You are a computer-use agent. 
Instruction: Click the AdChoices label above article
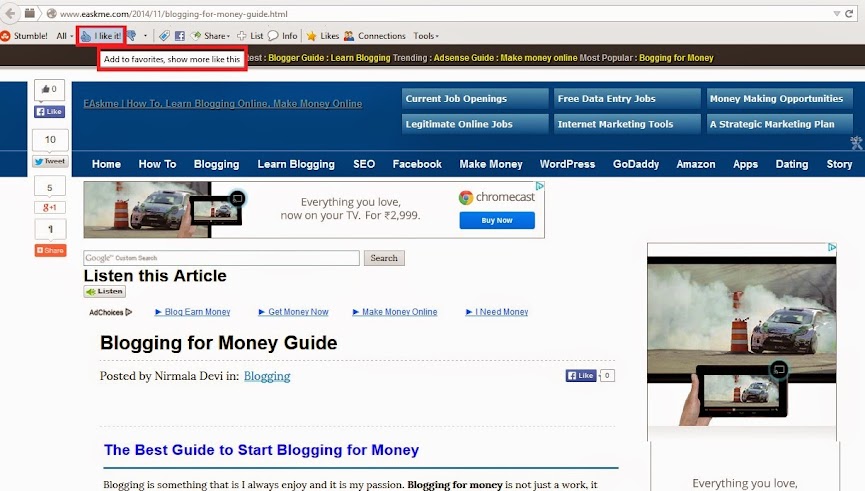point(111,312)
